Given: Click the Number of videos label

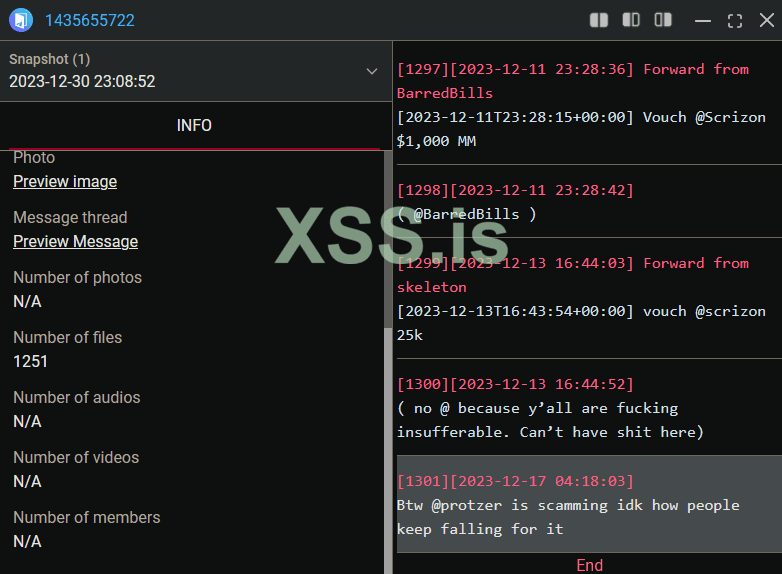Looking at the screenshot, I should pyautogui.click(x=76, y=457).
